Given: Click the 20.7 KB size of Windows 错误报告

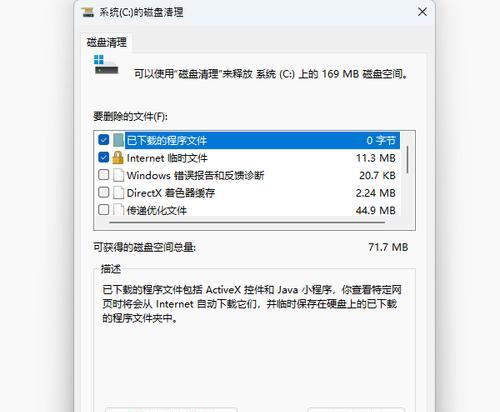Looking at the screenshot, I should 377,175.
